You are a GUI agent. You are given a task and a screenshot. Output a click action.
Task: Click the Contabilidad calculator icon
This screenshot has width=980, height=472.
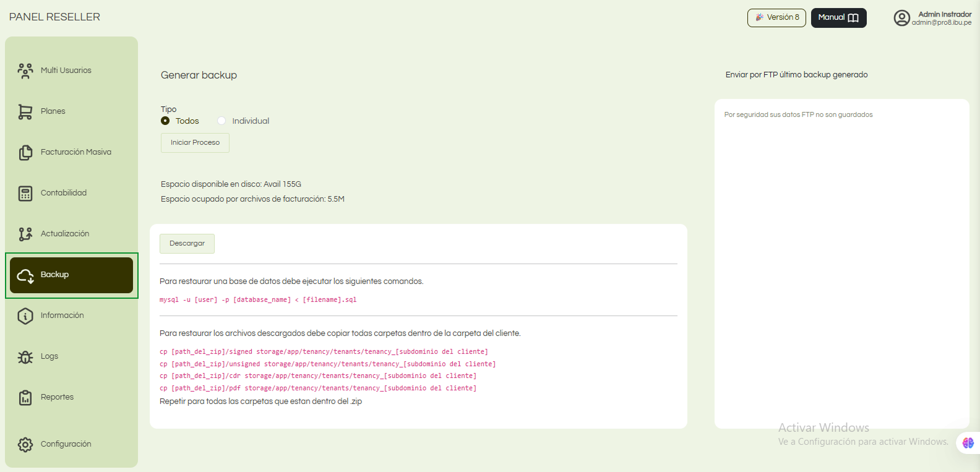point(25,193)
